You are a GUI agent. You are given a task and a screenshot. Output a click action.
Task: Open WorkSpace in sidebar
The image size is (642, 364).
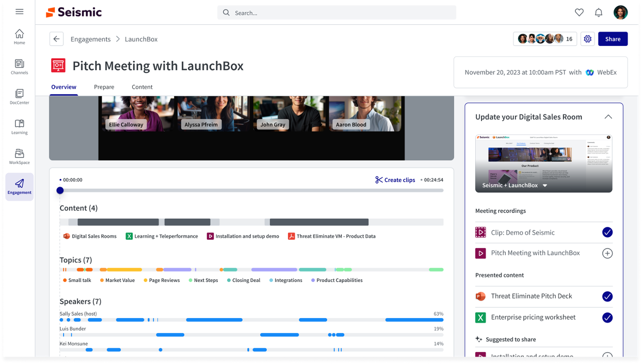tap(19, 156)
